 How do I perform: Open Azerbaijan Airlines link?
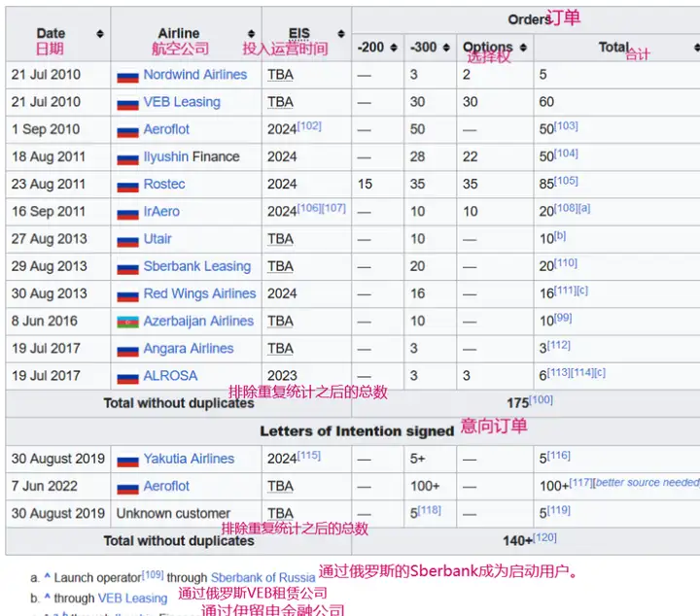pos(198,322)
